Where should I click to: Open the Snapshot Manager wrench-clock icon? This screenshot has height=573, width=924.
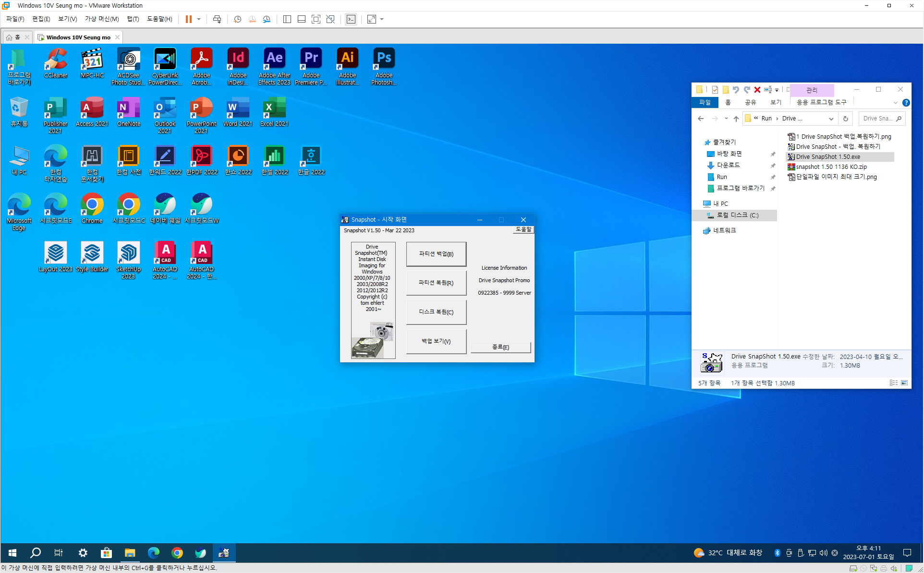(267, 19)
